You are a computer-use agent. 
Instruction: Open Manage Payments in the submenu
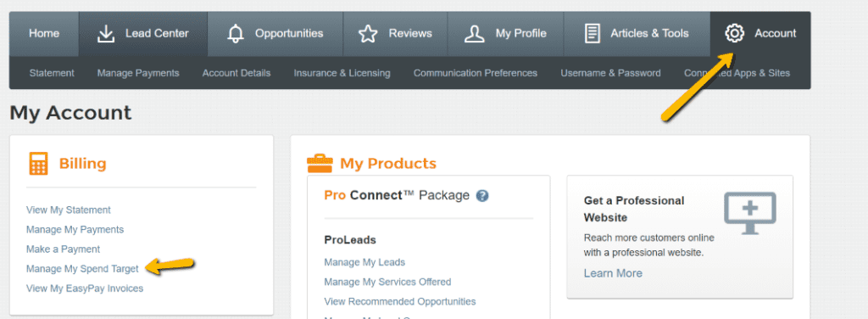click(138, 73)
